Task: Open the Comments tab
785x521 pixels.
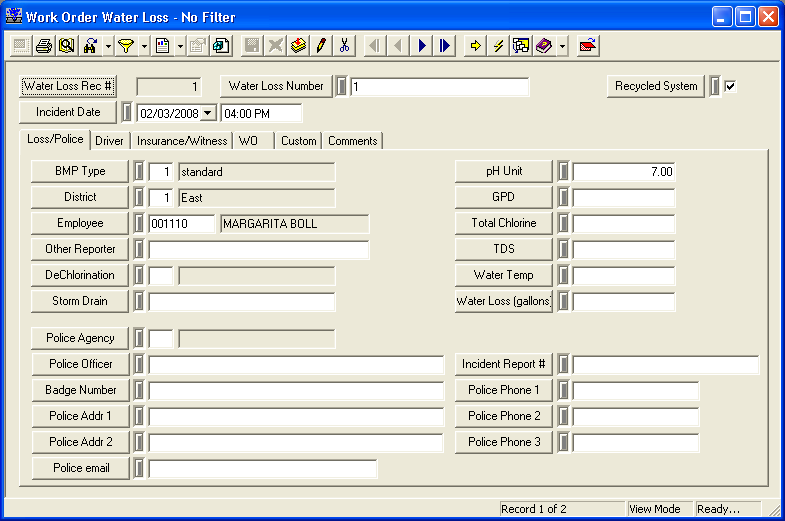Action: [352, 141]
